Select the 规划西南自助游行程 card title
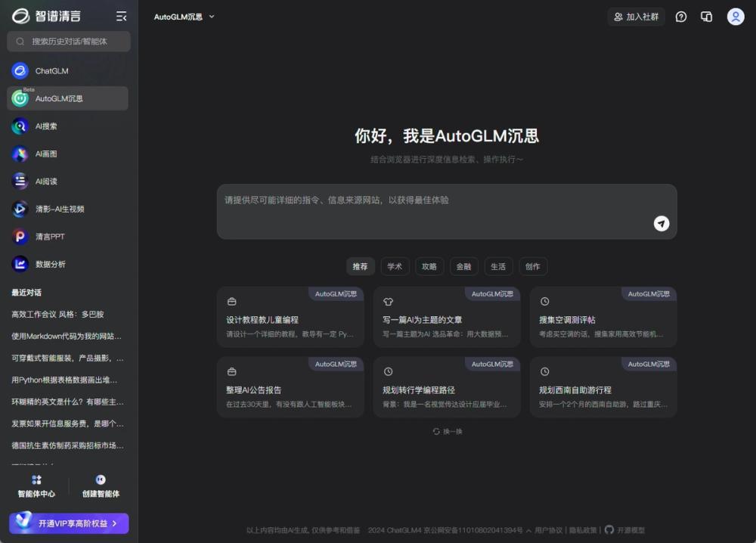 575,389
